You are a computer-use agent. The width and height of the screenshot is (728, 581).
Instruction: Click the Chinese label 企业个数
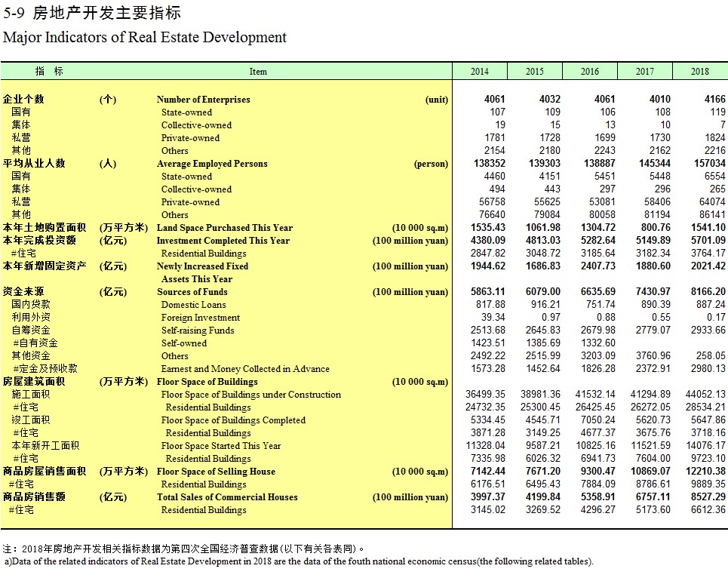pyautogui.click(x=23, y=100)
